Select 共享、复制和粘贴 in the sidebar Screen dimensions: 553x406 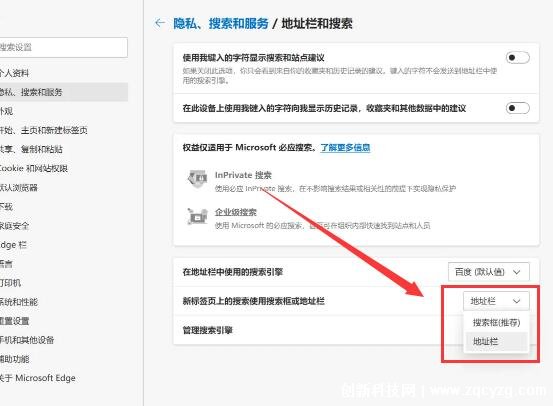pyautogui.click(x=63, y=149)
